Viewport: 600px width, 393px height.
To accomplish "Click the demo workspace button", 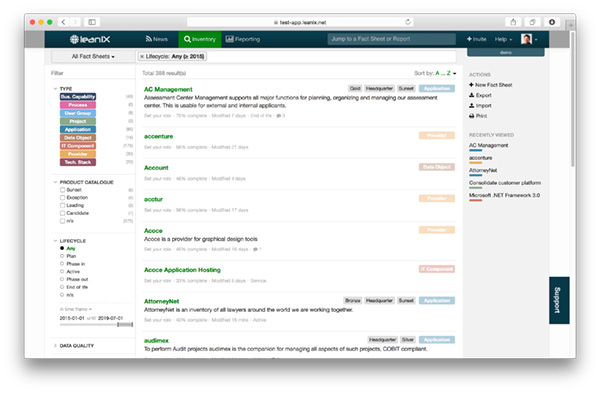I will tap(505, 52).
